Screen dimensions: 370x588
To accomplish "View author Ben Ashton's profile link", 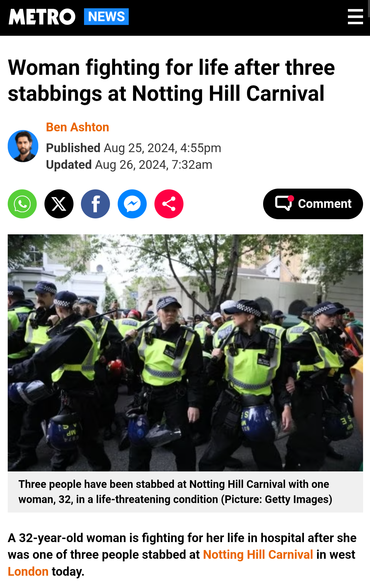I will (78, 127).
